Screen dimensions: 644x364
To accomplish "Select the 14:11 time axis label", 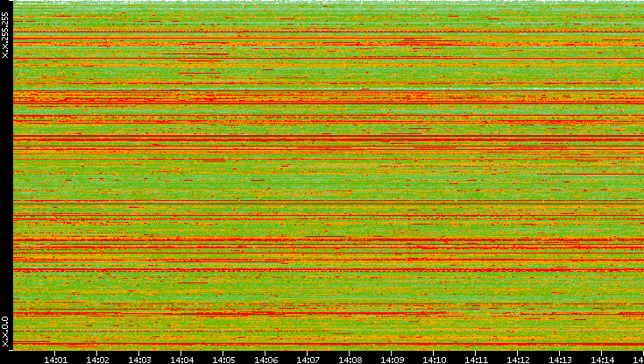I will (x=476, y=360).
